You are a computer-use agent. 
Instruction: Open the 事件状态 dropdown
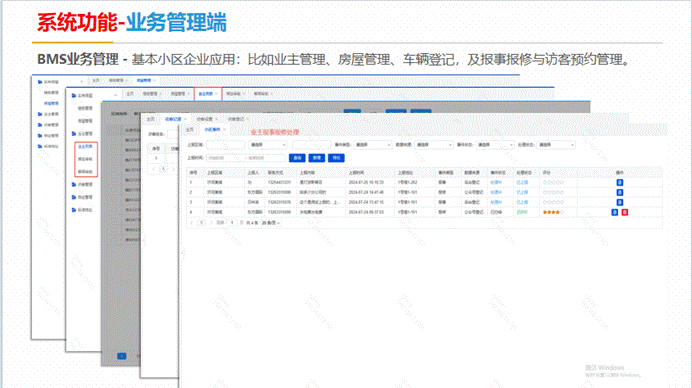tap(495, 145)
